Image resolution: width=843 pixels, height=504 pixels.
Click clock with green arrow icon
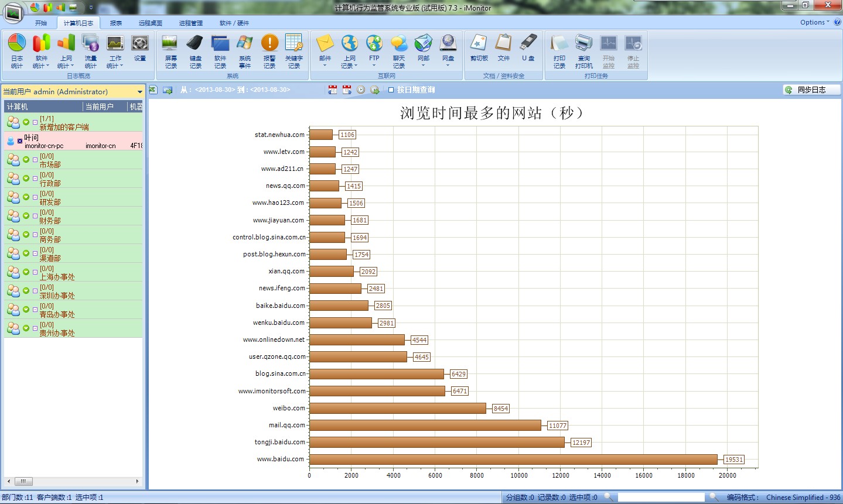[x=375, y=90]
